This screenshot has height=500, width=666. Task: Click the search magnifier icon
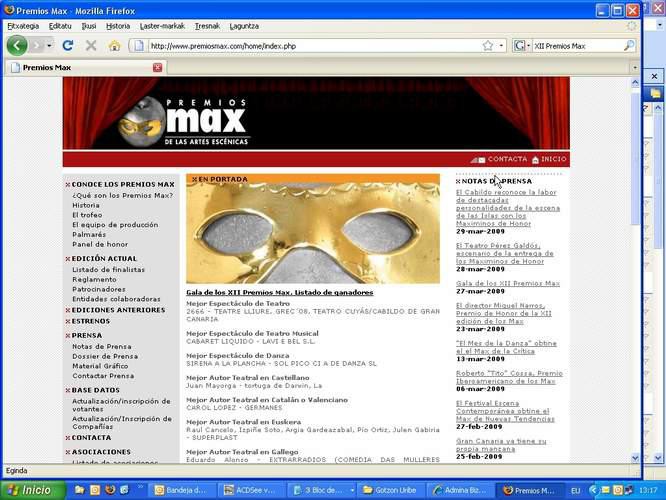[x=629, y=45]
